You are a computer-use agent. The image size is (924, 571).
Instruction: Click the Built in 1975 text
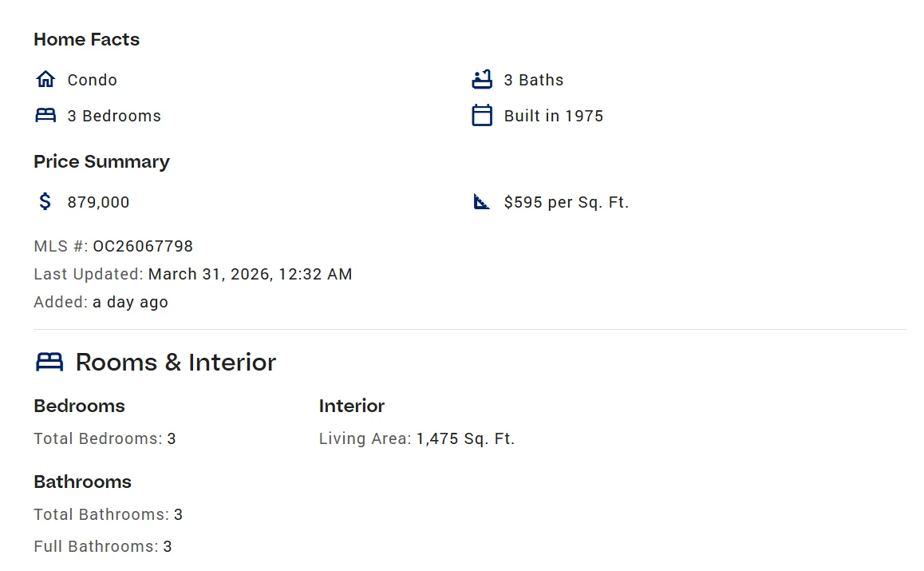(x=553, y=116)
